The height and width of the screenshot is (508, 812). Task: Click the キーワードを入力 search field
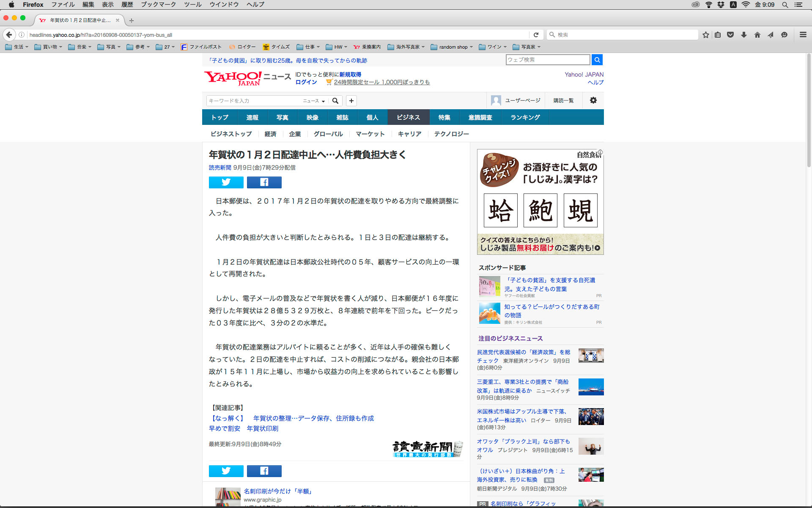(254, 101)
